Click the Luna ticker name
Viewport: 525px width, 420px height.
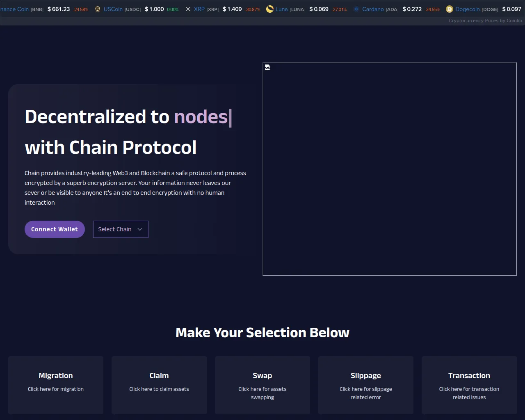click(x=281, y=9)
